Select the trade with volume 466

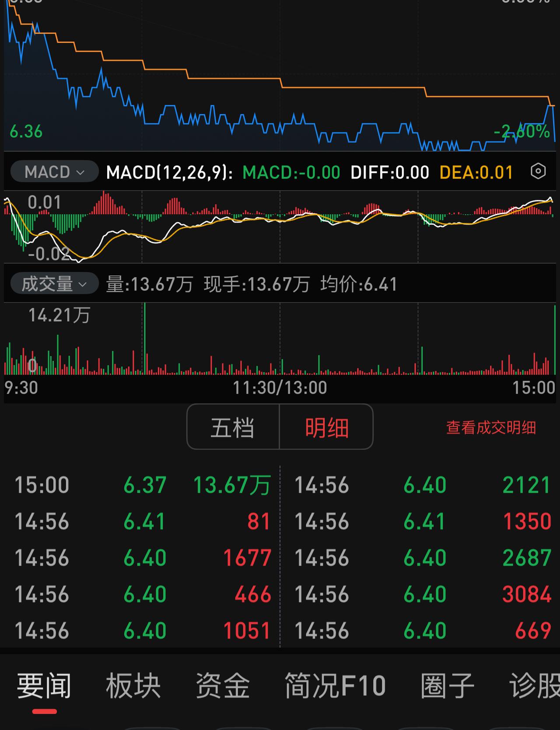253,594
